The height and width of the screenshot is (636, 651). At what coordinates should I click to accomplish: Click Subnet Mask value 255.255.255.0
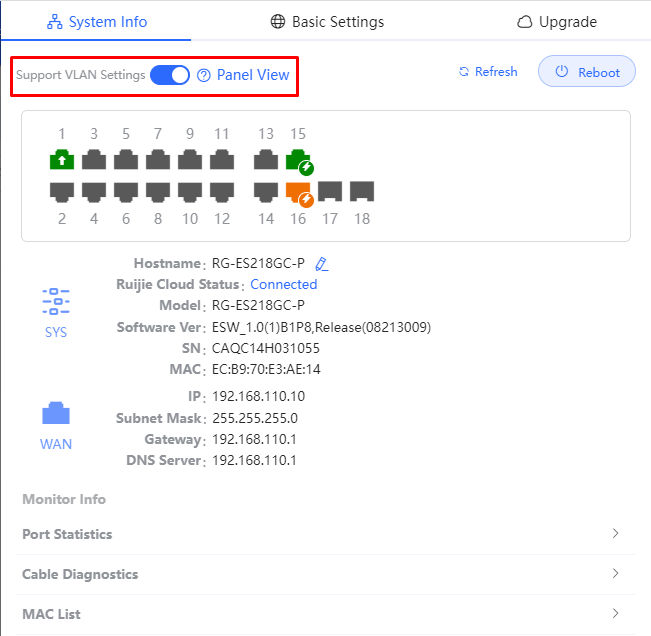255,418
